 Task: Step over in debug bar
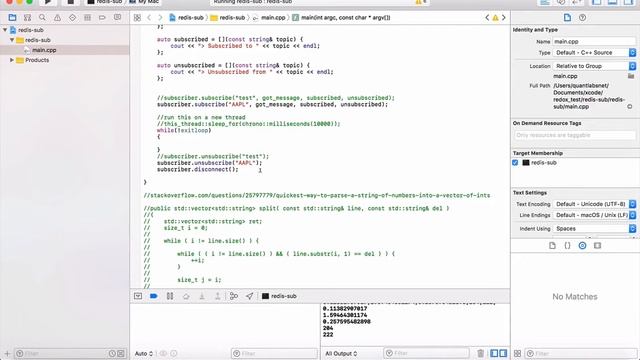186,296
